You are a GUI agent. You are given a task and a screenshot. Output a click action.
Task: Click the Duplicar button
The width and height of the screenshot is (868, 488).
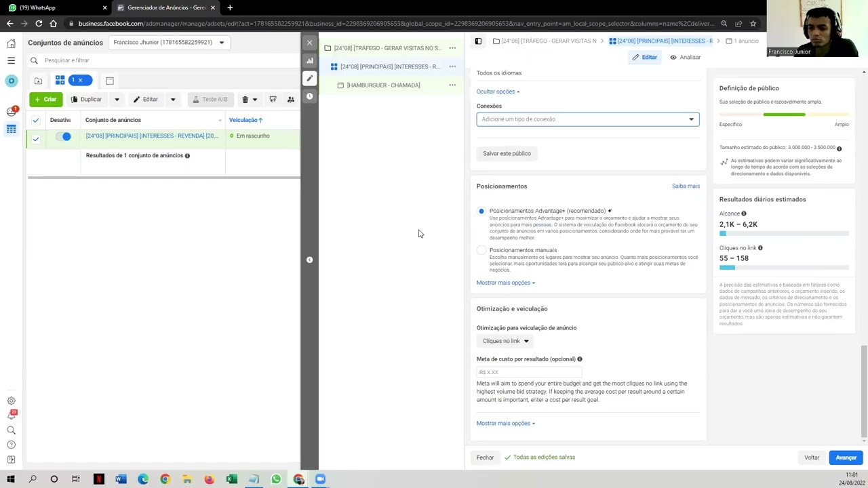coord(87,100)
